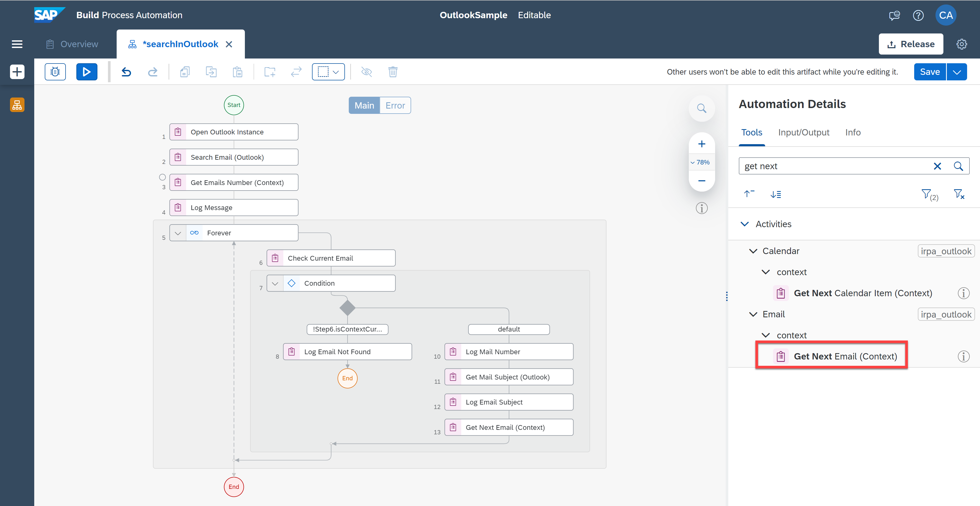Collapse the Activities section
The height and width of the screenshot is (506, 980).
pos(745,224)
